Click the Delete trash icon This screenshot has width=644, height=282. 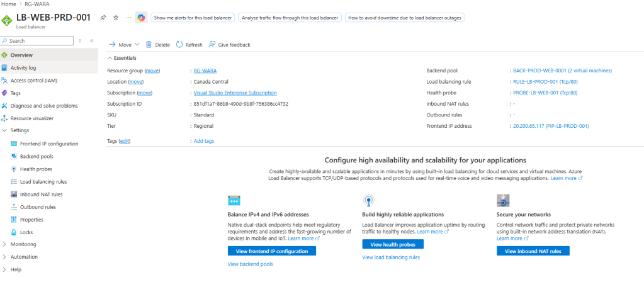coord(149,45)
